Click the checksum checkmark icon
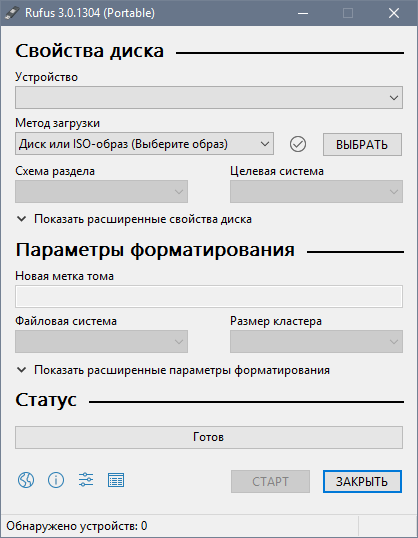 298,144
